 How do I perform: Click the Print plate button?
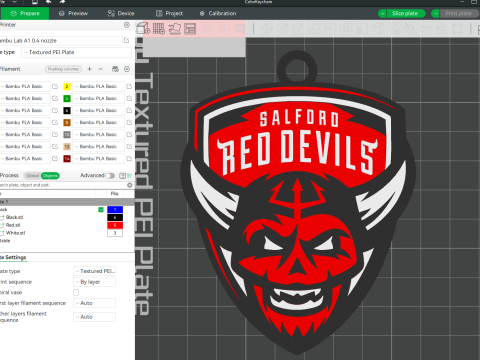point(459,13)
